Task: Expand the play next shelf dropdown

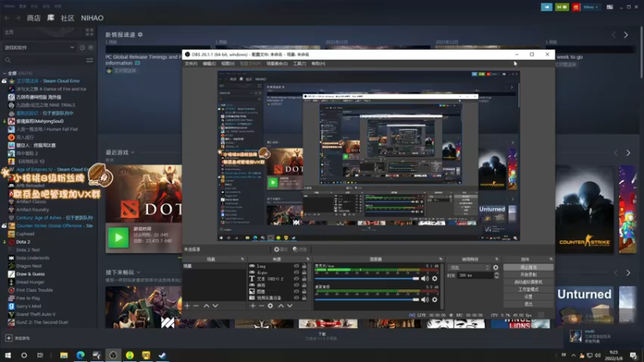Action: (138, 273)
